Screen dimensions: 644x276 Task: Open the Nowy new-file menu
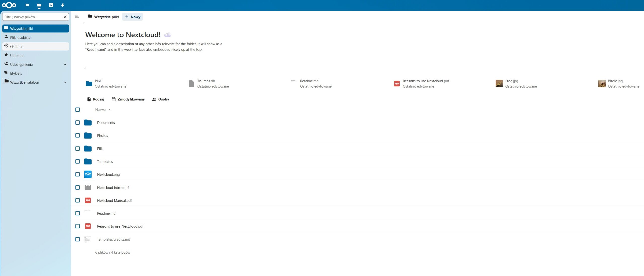coord(133,17)
